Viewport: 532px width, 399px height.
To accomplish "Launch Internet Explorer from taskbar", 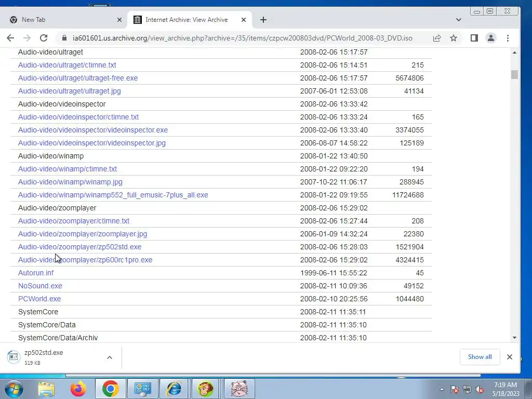I will 174,389.
